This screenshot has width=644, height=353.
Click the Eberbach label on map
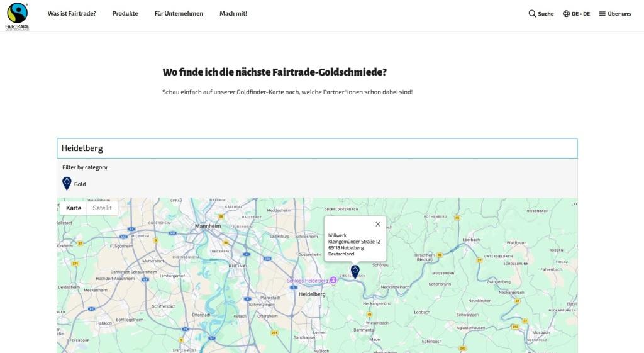[x=471, y=240]
